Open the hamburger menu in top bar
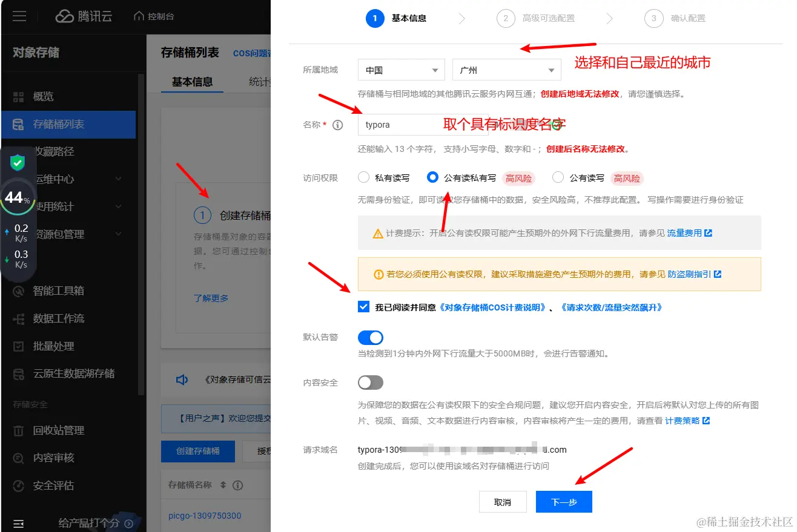Image resolution: width=797 pixels, height=532 pixels. [x=19, y=16]
